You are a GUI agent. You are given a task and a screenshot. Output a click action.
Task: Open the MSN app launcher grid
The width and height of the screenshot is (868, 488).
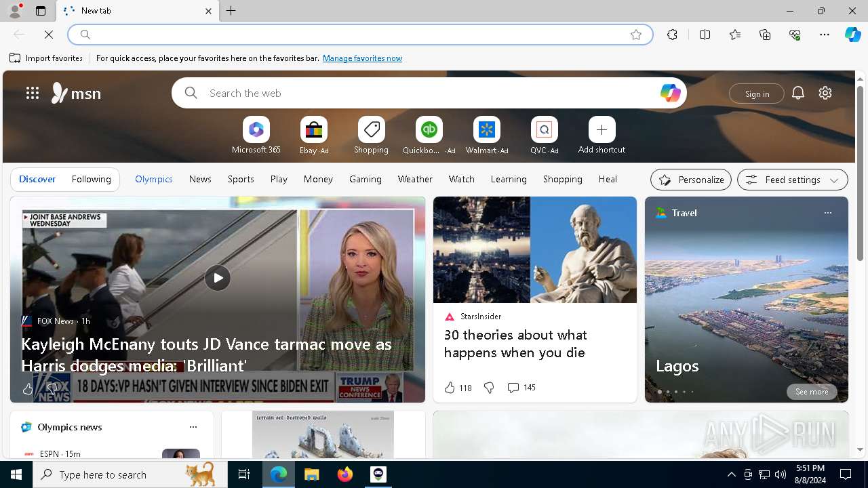click(33, 93)
